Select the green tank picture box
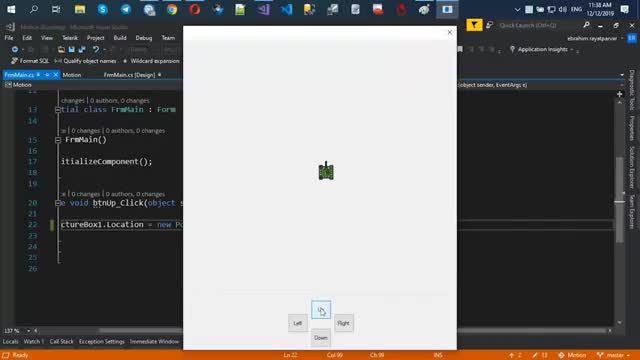The image size is (640, 360). click(326, 171)
